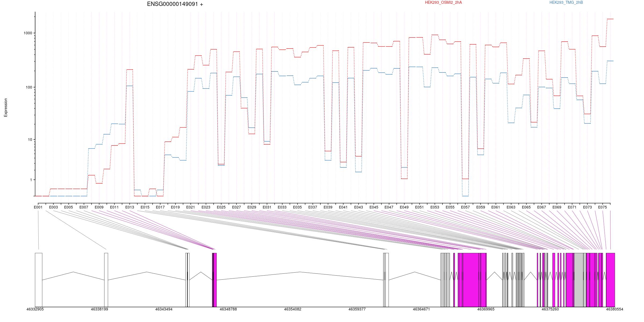
Task: Click exon label E031
Action: 267,207
